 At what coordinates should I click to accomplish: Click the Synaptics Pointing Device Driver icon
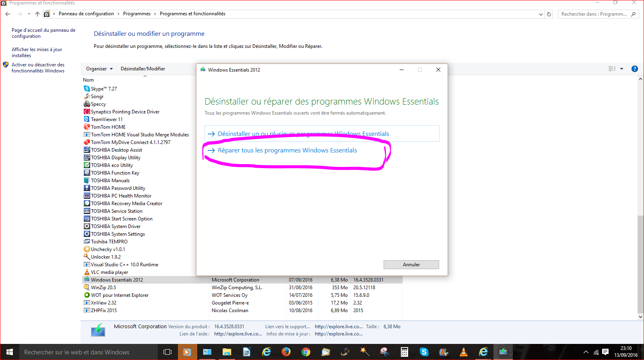point(87,111)
